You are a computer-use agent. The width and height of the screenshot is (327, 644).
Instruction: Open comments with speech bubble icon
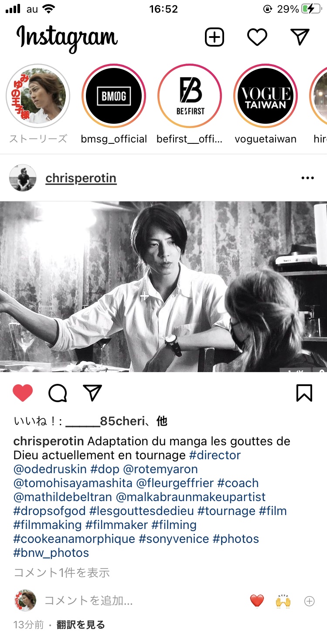point(58,393)
